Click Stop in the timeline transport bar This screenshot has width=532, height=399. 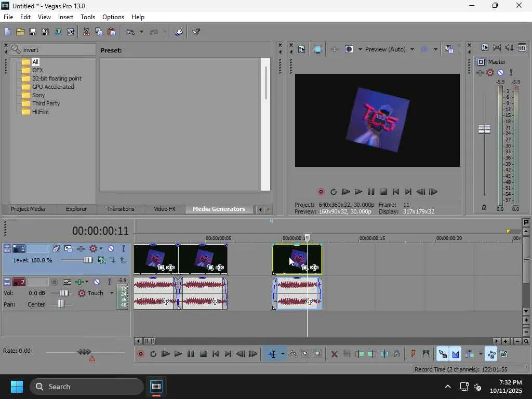coord(203,354)
